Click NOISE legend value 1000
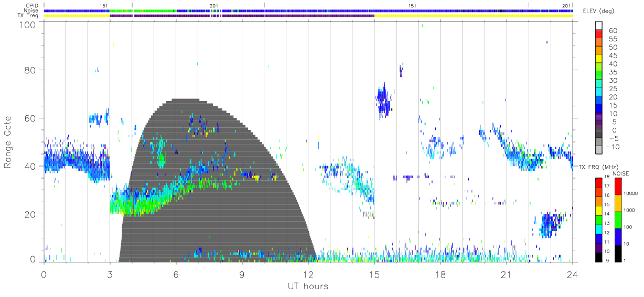Image resolution: width=644 pixels, height=297 pixels. click(630, 211)
